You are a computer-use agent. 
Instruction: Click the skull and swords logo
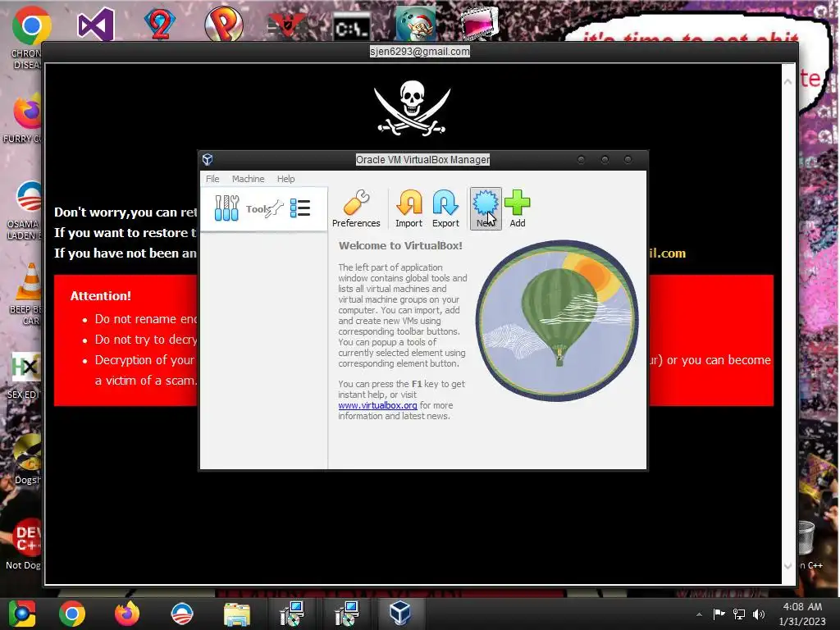(412, 108)
